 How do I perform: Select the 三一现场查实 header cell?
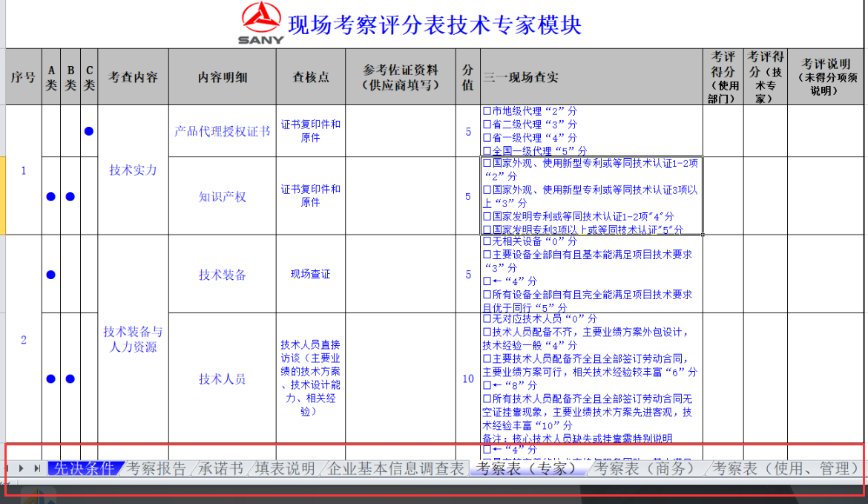(592, 77)
